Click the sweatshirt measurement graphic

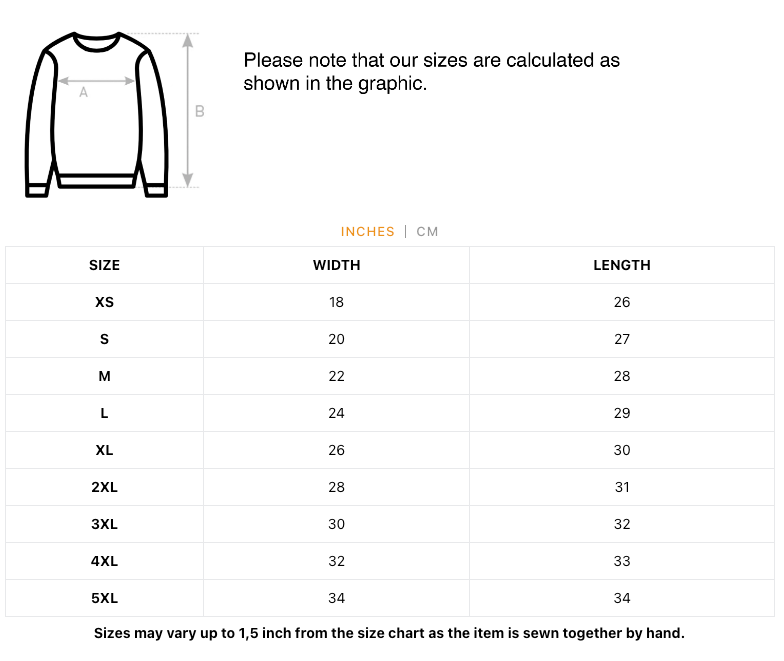point(114,114)
